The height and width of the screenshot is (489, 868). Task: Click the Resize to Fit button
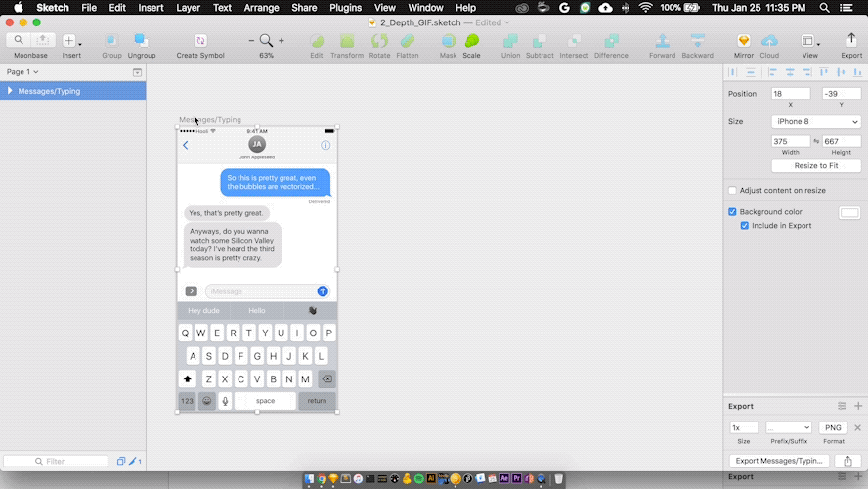(815, 166)
